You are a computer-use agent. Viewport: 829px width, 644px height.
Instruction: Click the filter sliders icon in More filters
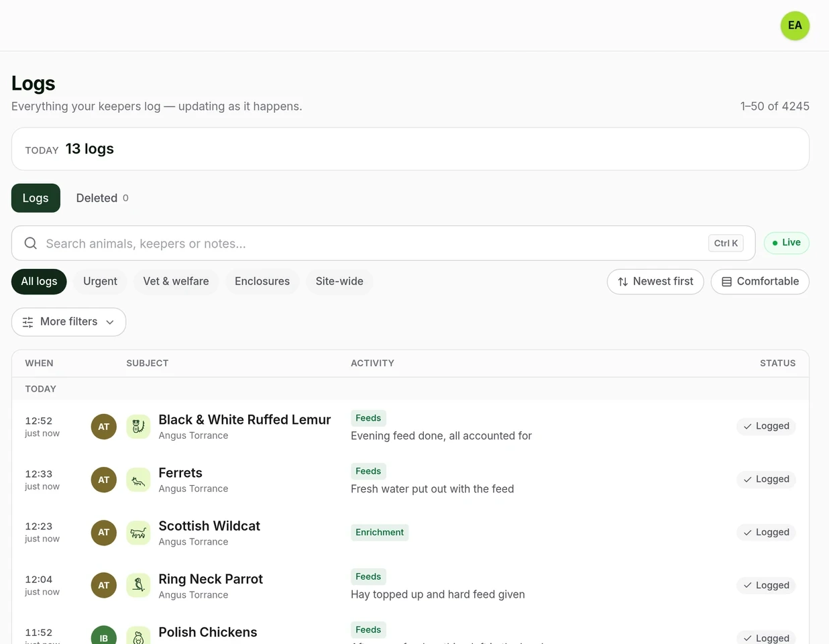coord(27,322)
